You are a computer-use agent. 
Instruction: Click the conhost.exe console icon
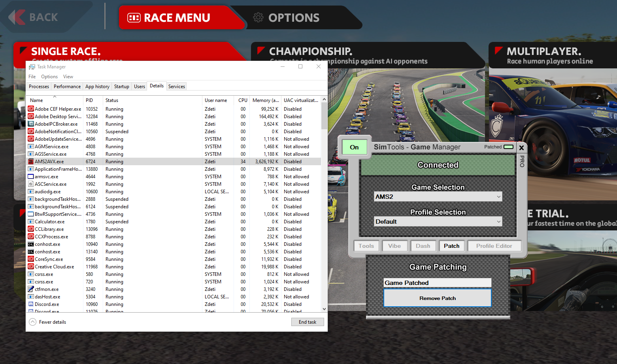tap(31, 244)
